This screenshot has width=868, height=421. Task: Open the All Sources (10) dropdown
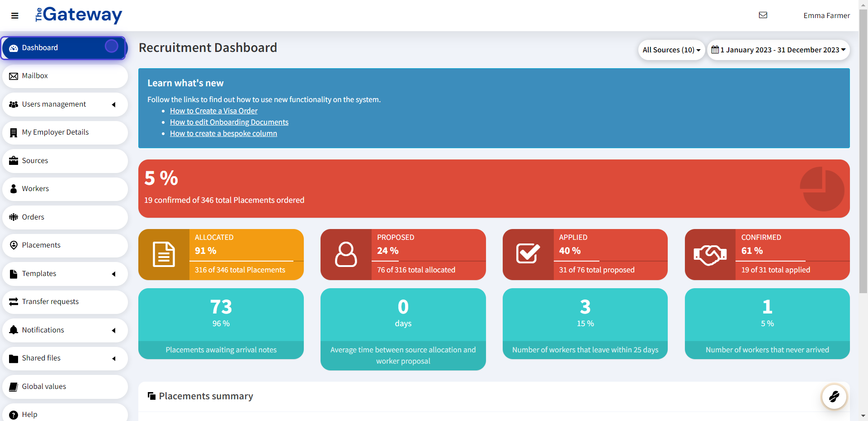tap(671, 50)
